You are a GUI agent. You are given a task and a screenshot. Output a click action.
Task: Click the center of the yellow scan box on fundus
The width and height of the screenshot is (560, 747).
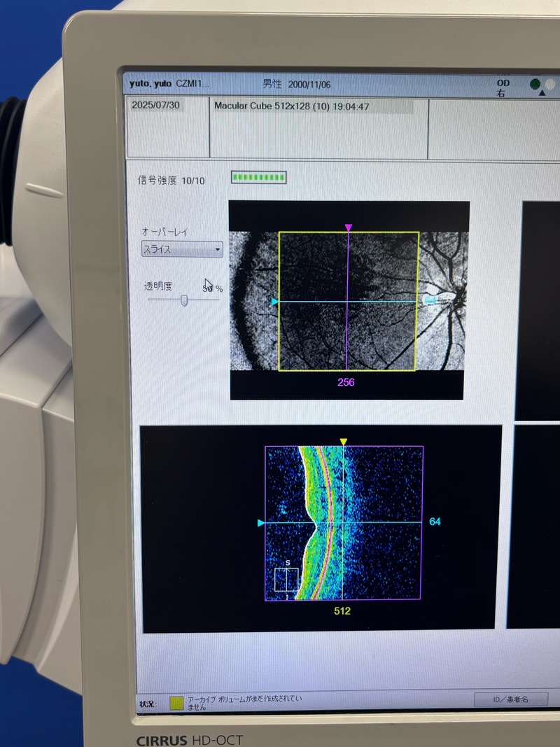(349, 301)
